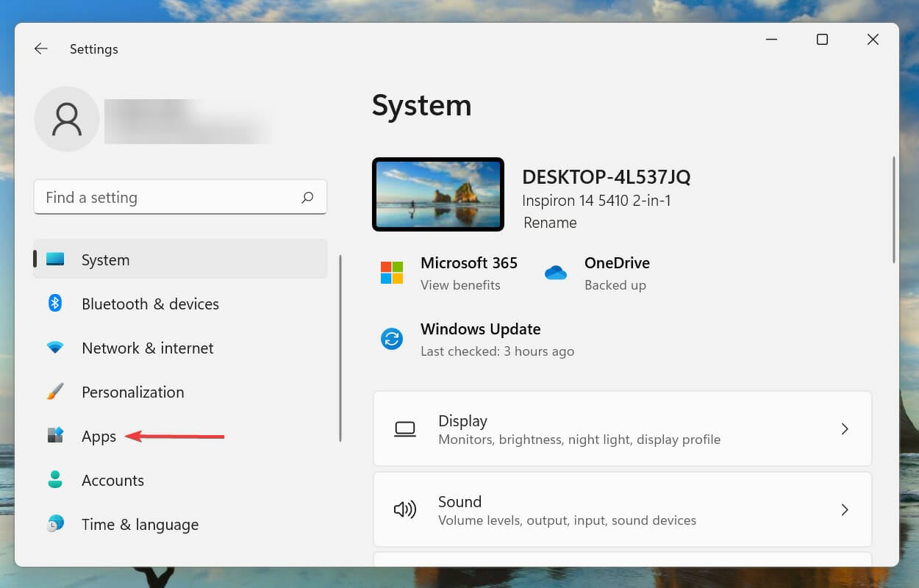Click the Inspiron 14 5410 2-in-1 text

[596, 200]
